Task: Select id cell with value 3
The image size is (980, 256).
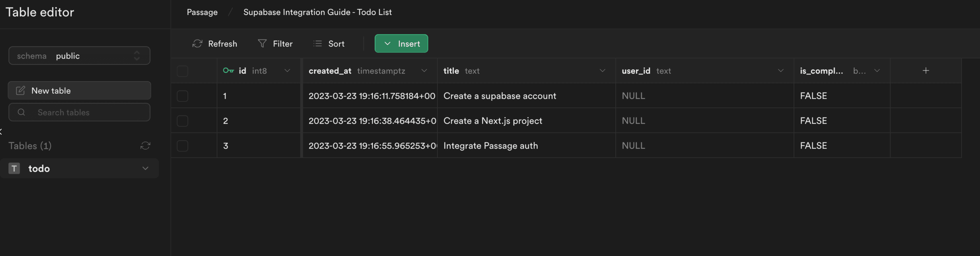Action: tap(259, 145)
